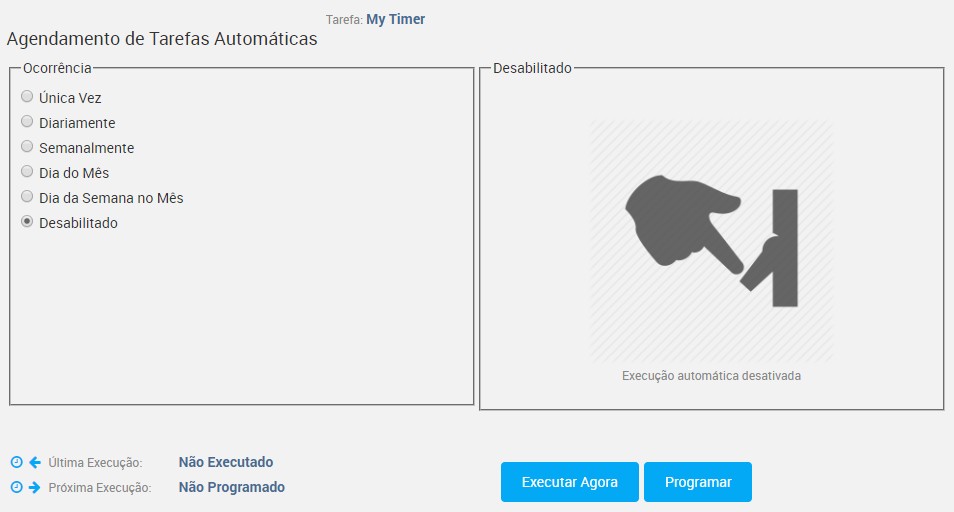Click the disabled hand-switch illustration

click(x=711, y=242)
